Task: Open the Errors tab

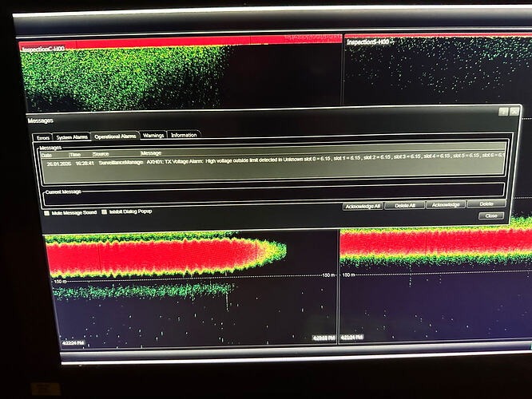Action: pyautogui.click(x=43, y=137)
